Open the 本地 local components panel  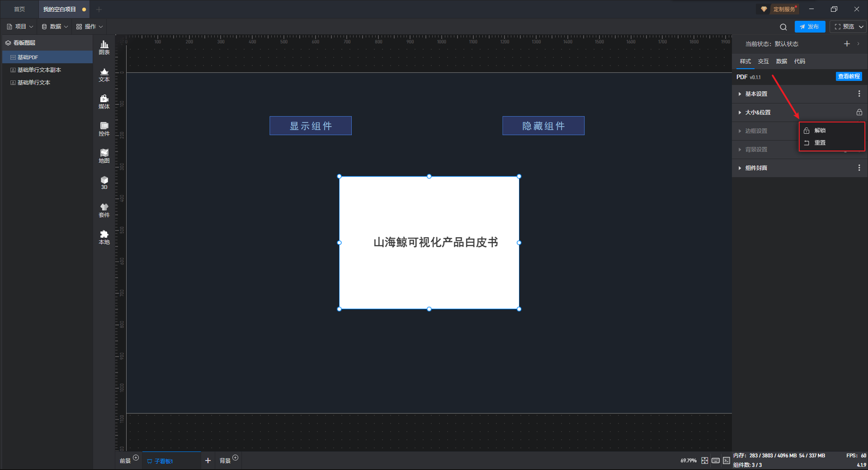[x=104, y=238]
